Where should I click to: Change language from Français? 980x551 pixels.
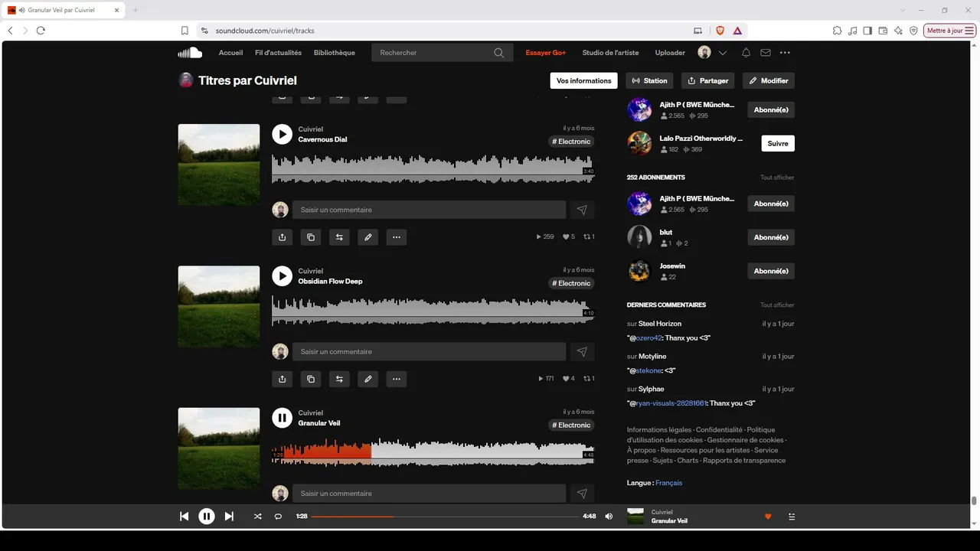[668, 483]
